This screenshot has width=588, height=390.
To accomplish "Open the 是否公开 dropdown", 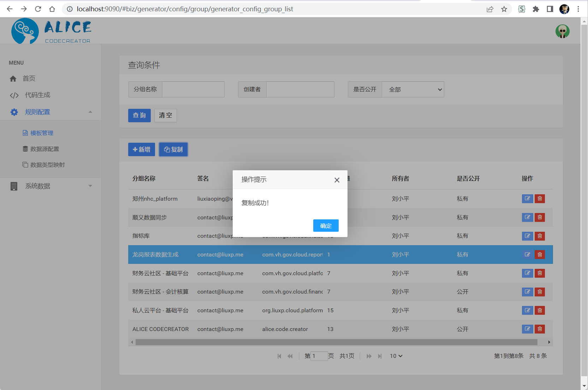I will (x=413, y=89).
